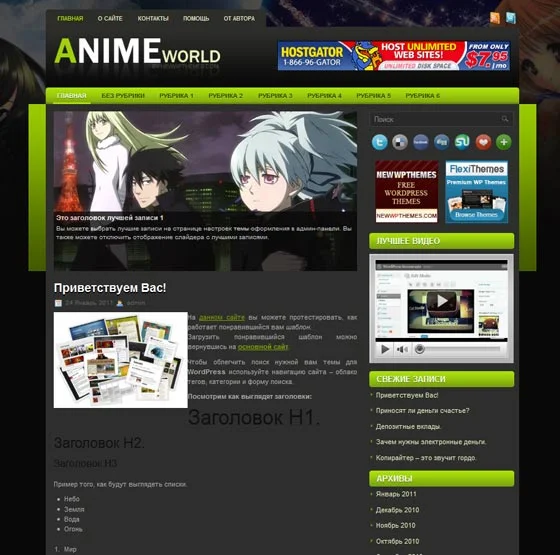
Task: Click the Огонь list item
Action: (x=73, y=529)
